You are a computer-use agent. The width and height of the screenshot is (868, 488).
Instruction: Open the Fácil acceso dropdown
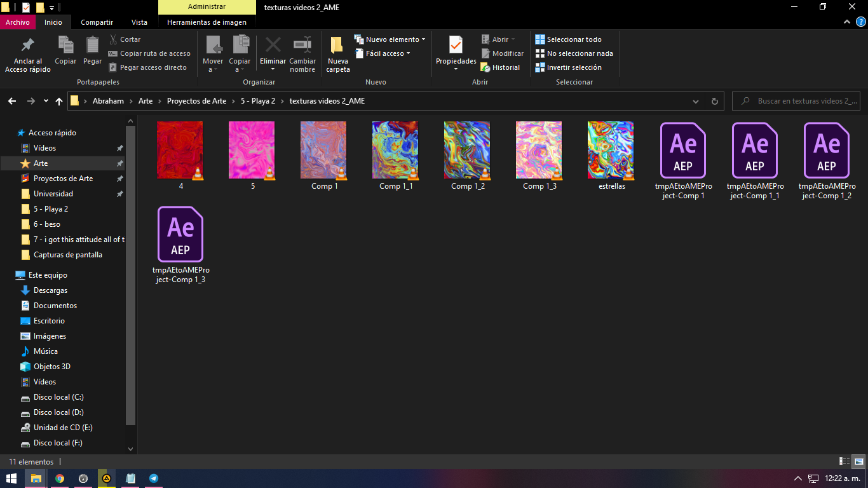coord(383,53)
